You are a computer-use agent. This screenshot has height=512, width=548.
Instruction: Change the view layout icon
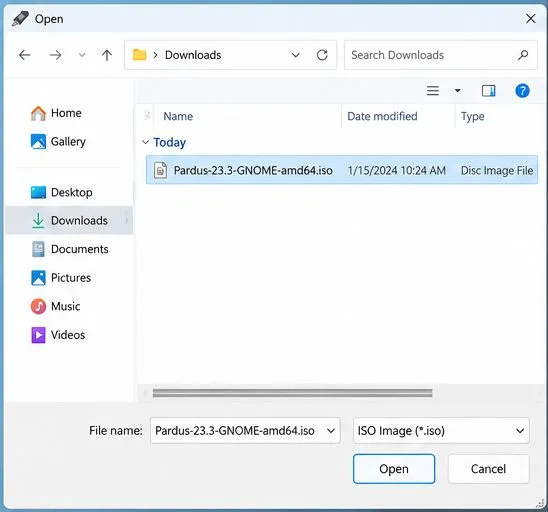(433, 91)
